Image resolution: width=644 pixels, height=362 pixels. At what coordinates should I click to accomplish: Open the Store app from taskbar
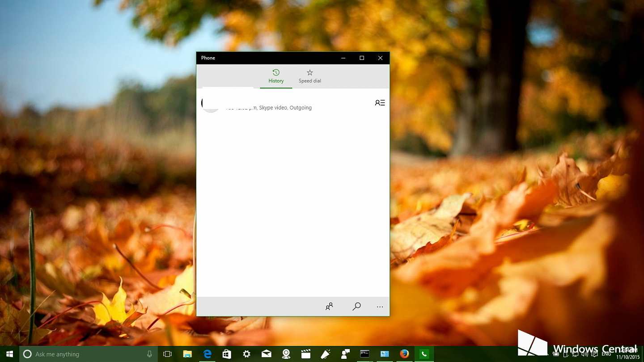[x=227, y=354]
